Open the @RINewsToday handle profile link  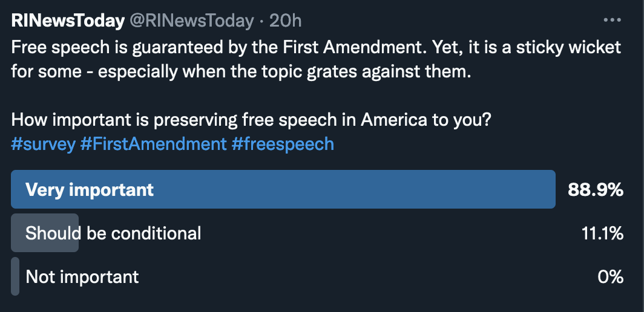click(189, 21)
